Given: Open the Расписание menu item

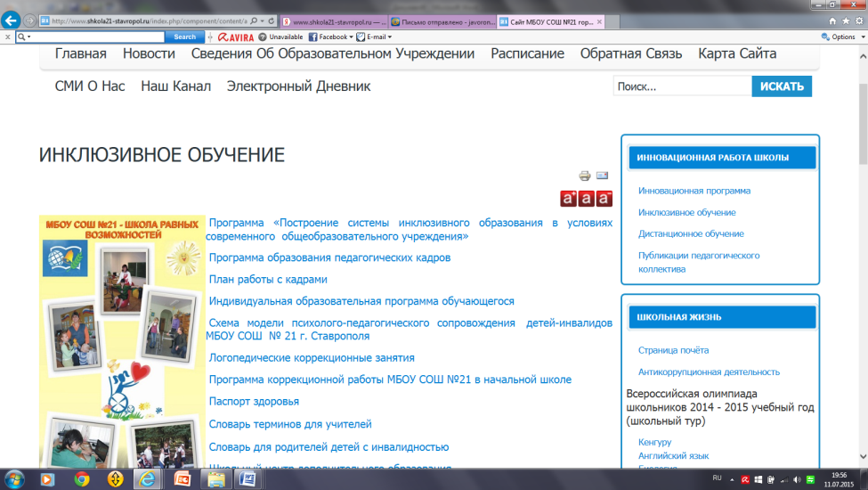Looking at the screenshot, I should 527,53.
